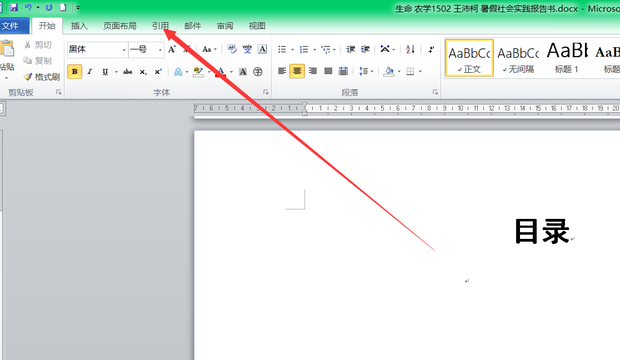Switch to the 插入 ribbon tab
This screenshot has width=620, height=360.
coord(79,26)
